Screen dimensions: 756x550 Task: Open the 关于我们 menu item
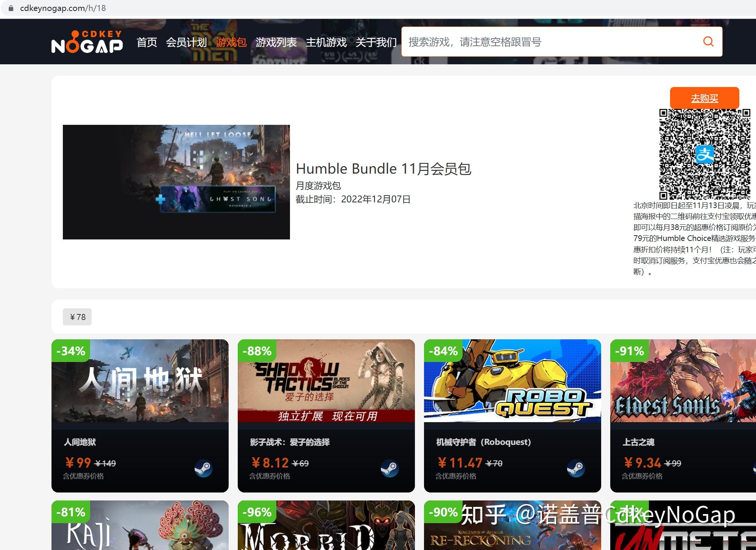tap(376, 42)
